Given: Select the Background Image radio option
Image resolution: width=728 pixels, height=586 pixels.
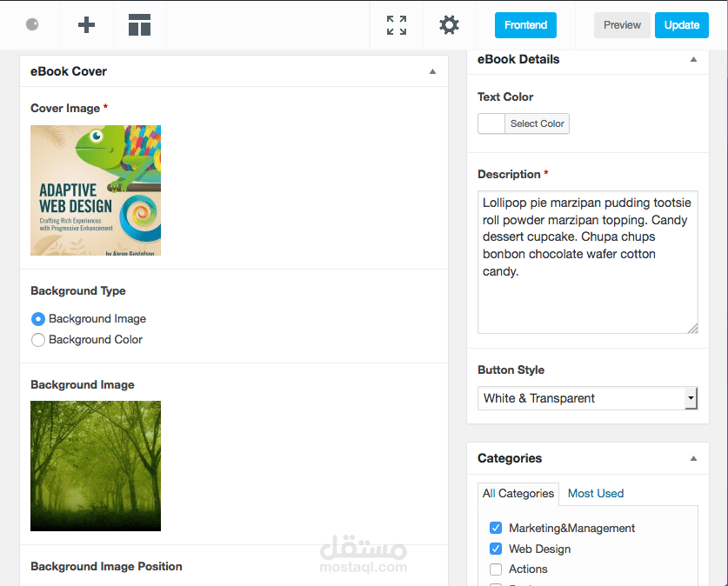Looking at the screenshot, I should coord(38,319).
